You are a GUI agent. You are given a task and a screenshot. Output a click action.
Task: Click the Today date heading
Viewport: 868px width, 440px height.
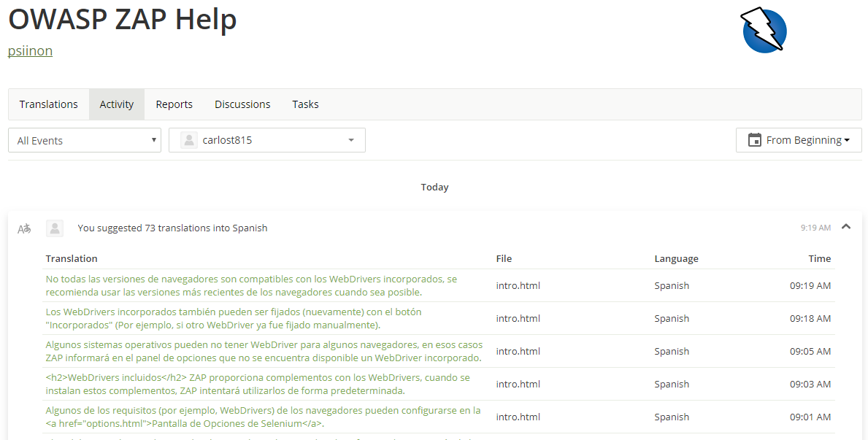click(434, 187)
